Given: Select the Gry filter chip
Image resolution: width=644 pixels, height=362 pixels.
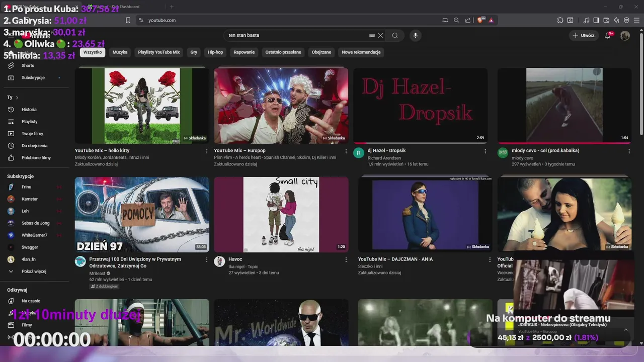Looking at the screenshot, I should click(194, 52).
